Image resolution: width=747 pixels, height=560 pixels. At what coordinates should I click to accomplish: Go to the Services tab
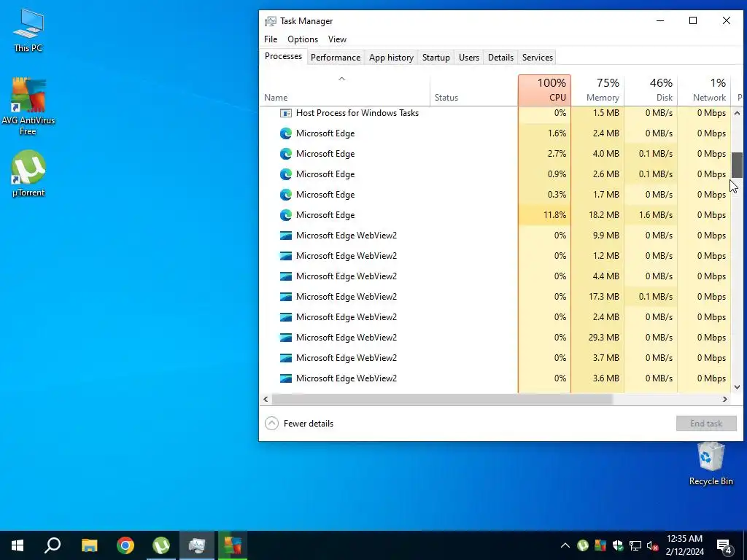pyautogui.click(x=538, y=57)
